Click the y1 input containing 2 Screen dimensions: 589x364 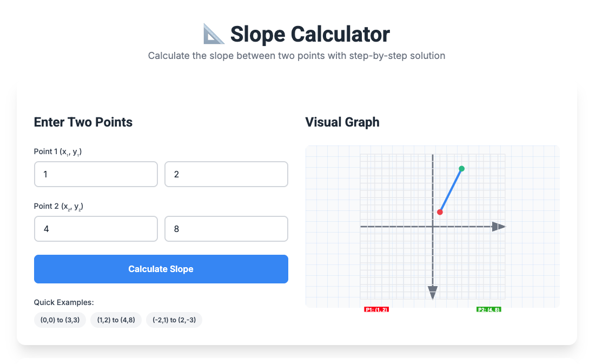click(x=226, y=174)
